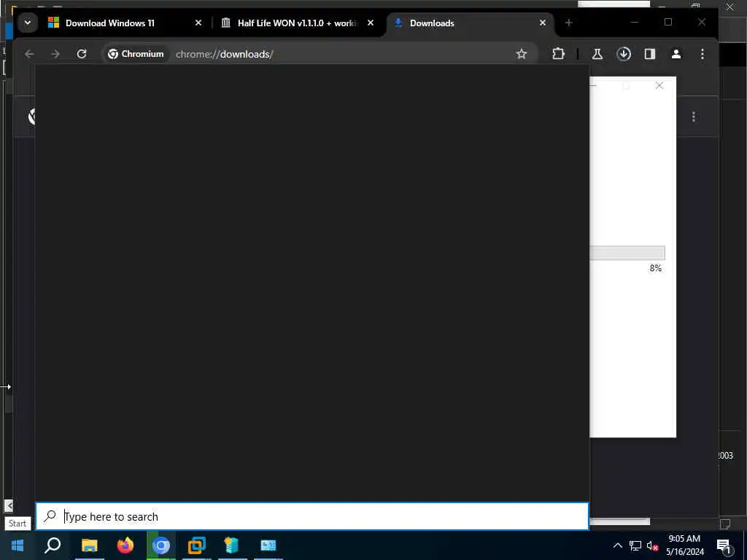
Task: Open the notification center icon
Action: [x=724, y=545]
